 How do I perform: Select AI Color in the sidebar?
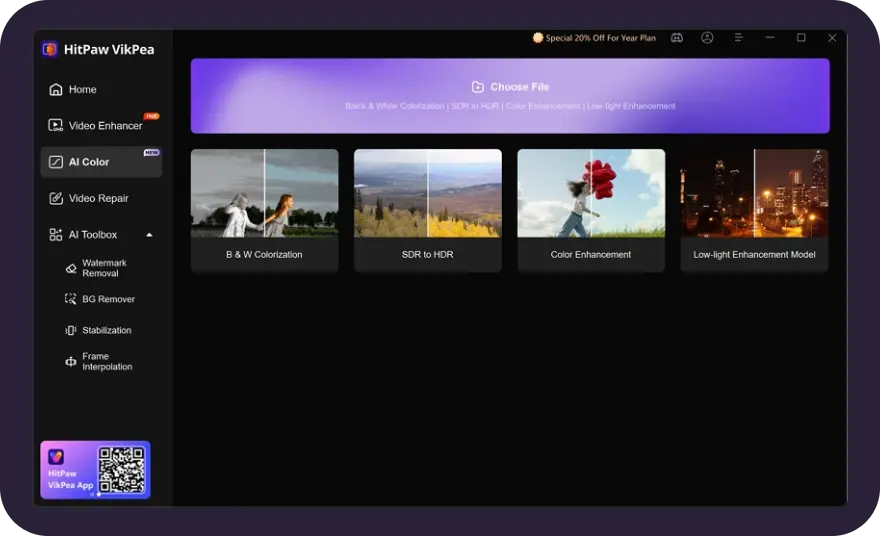(x=102, y=162)
